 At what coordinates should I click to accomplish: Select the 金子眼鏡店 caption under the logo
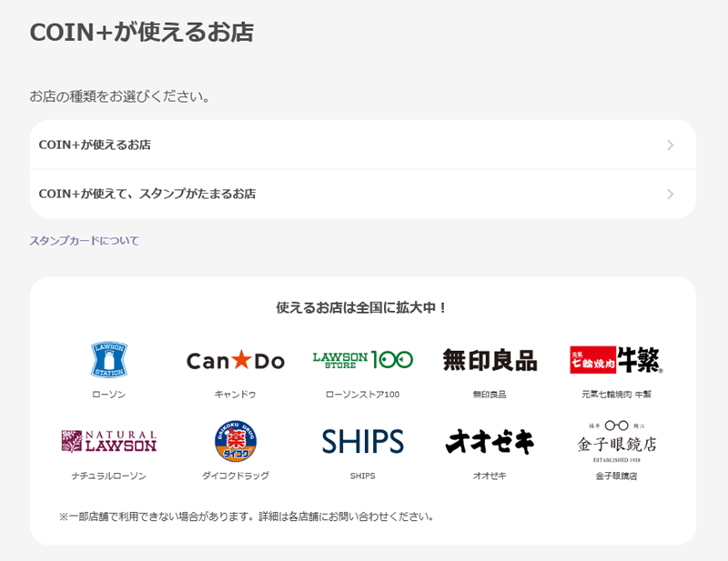click(617, 476)
